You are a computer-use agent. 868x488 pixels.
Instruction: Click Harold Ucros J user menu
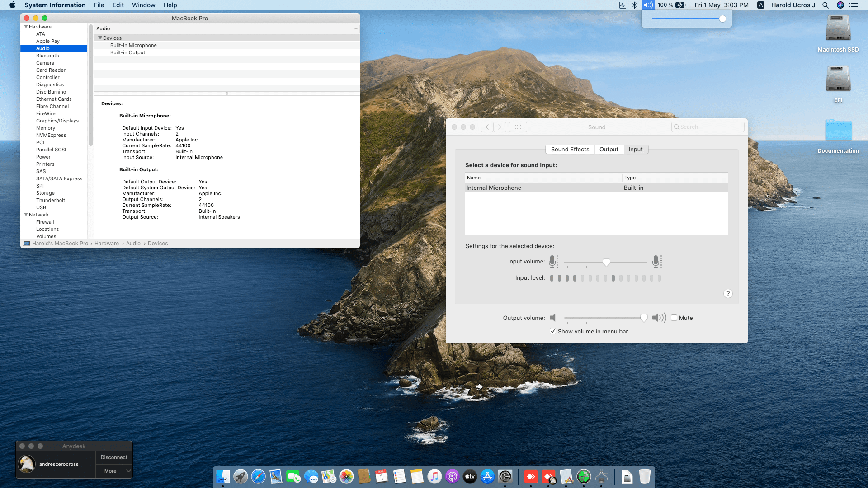(x=793, y=5)
